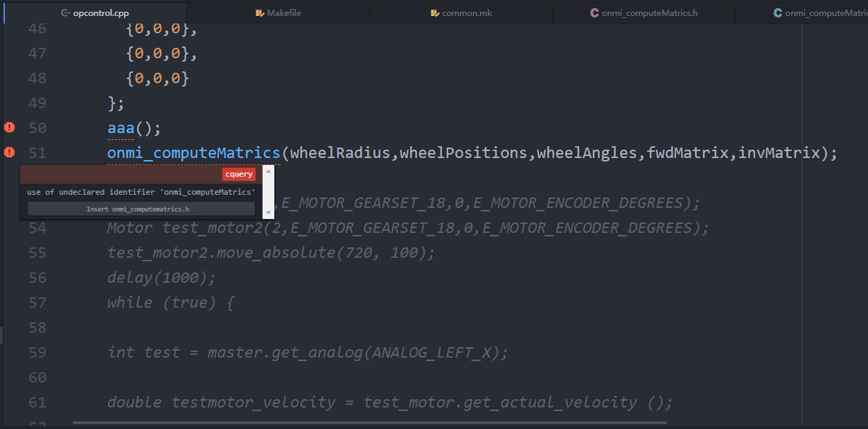
Task: Click the red cquery badge in the tooltip
Action: tap(239, 174)
